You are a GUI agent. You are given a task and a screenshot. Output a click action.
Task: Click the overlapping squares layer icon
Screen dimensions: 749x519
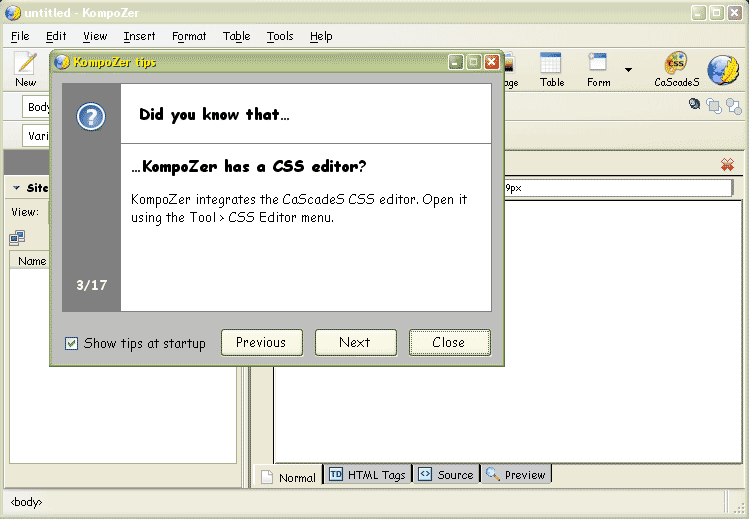click(x=714, y=106)
